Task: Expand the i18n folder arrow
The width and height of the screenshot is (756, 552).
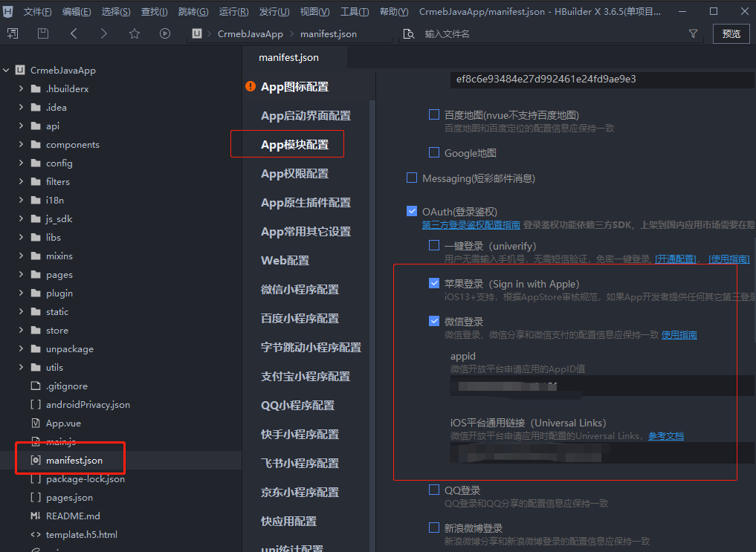Action: coord(21,200)
